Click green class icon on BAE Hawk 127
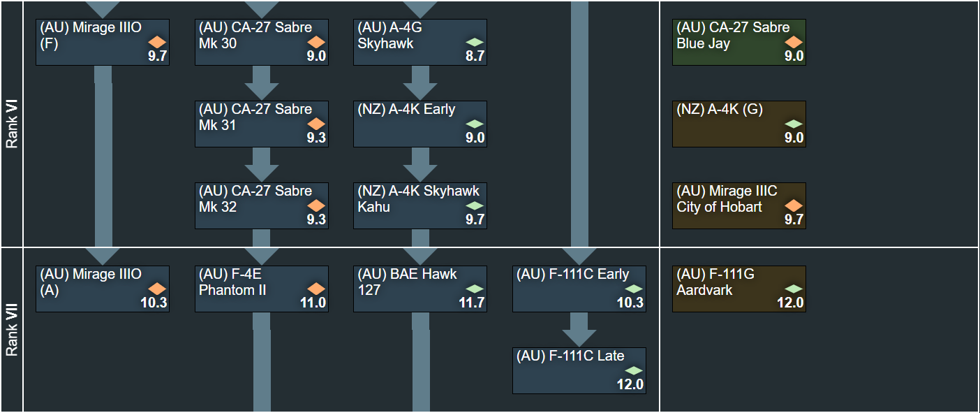The image size is (980, 413). tap(475, 289)
